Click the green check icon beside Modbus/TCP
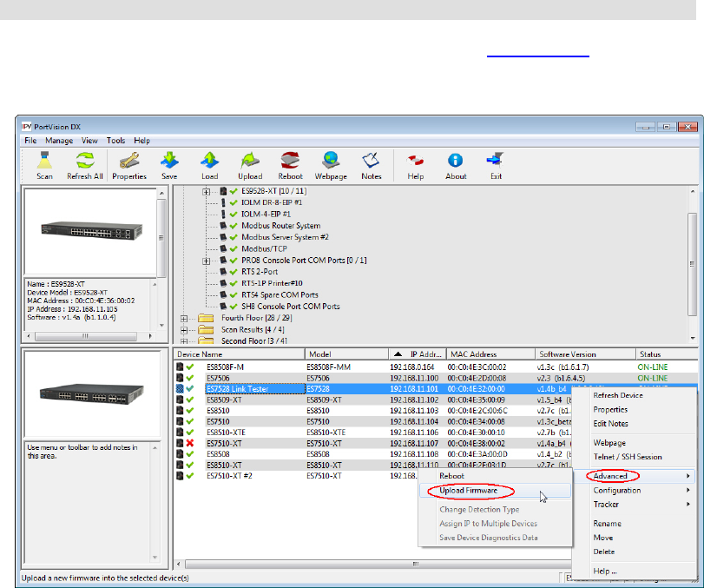The image size is (704, 588). pyautogui.click(x=234, y=248)
